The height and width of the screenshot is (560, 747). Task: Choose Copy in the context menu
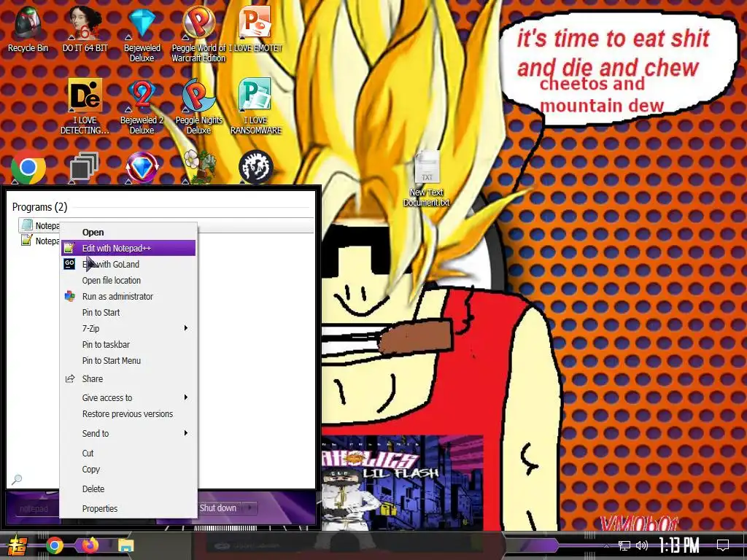[x=128, y=469]
